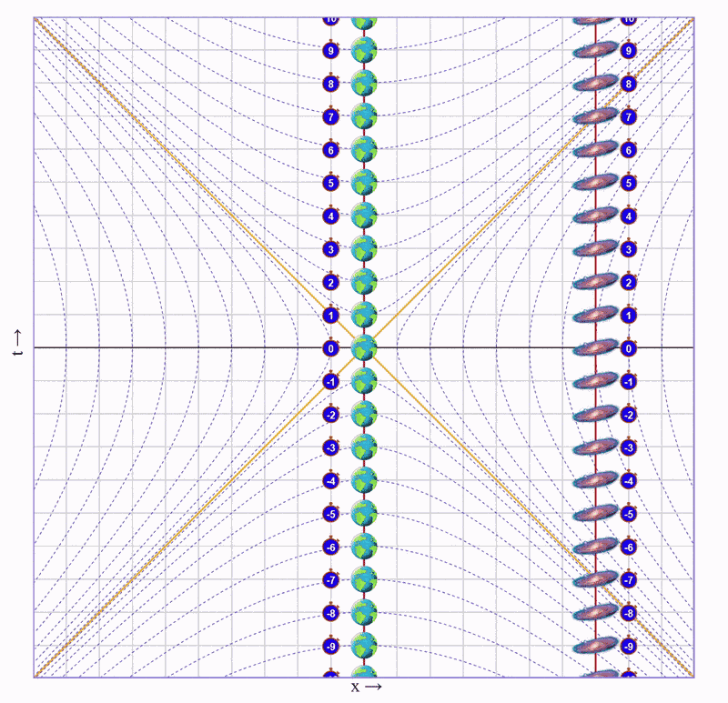Click the stopwatch labeled -9 beside the galaxy

point(629,646)
